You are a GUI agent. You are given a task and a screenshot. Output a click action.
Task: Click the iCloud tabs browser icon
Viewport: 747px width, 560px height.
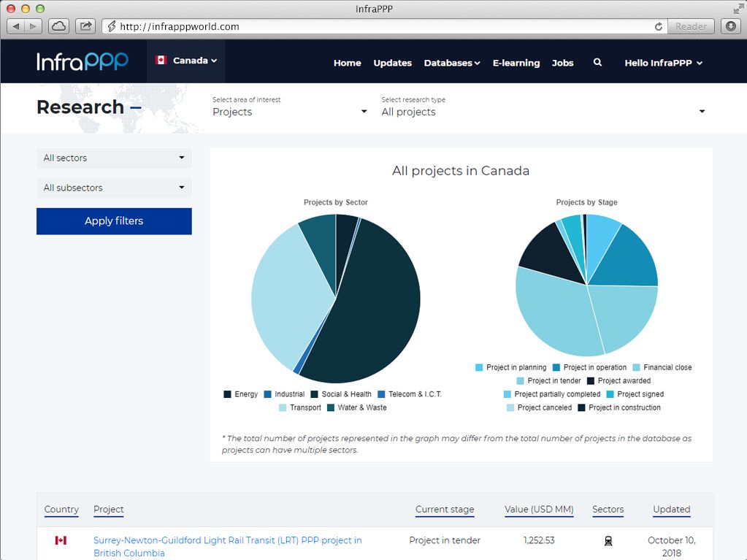(x=59, y=26)
